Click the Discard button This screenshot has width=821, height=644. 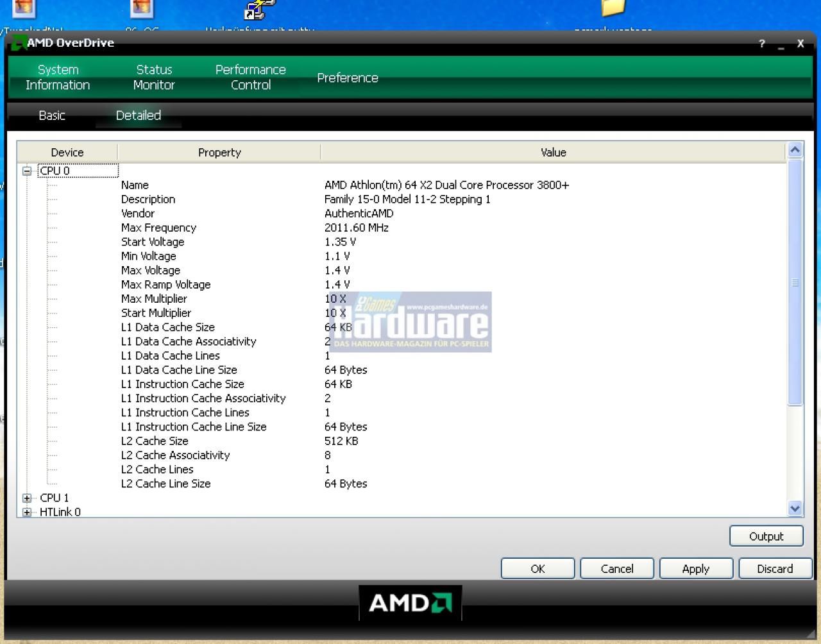(x=775, y=568)
